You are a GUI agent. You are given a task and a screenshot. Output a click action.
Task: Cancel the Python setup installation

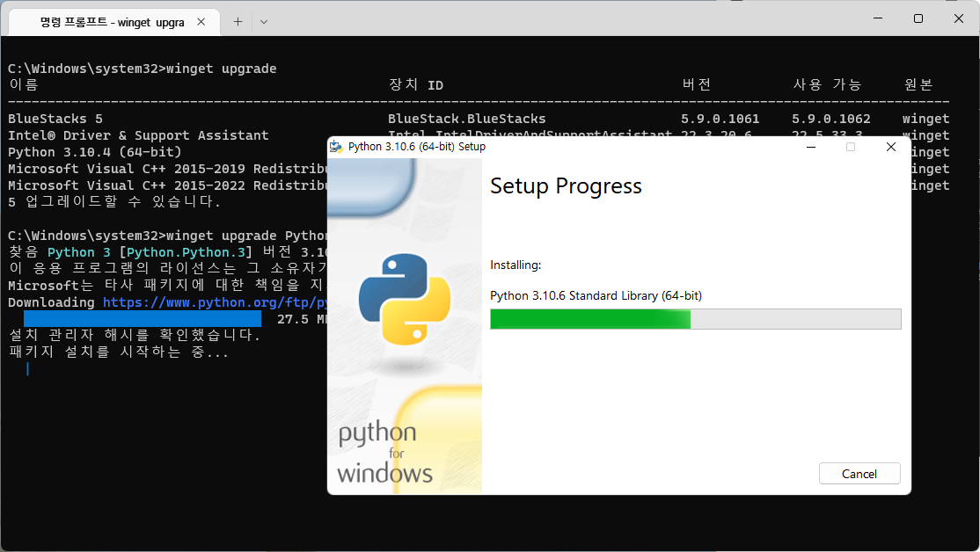(859, 473)
